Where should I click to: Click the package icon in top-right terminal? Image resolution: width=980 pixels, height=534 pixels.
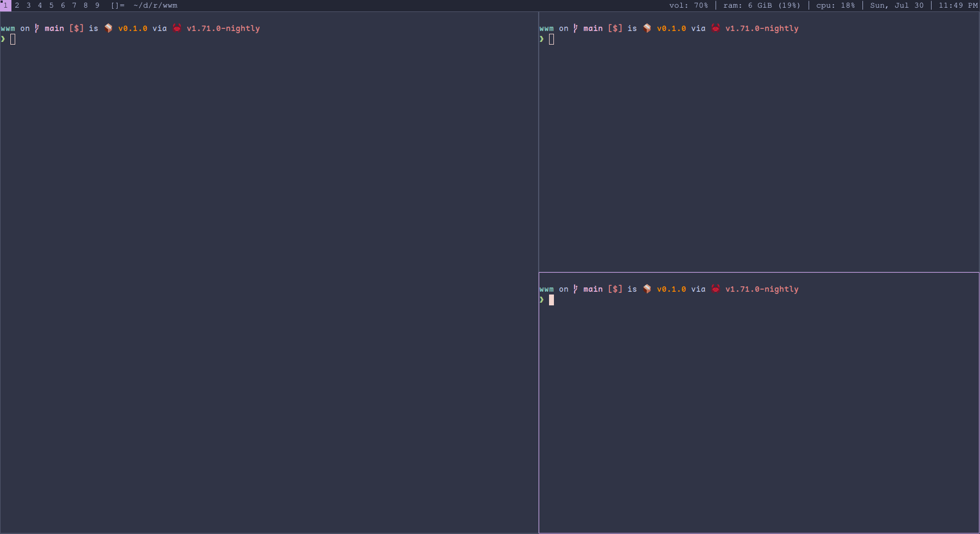tap(647, 28)
